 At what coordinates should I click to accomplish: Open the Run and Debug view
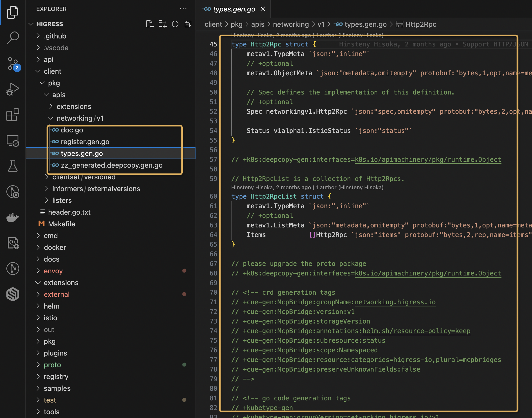click(x=13, y=89)
